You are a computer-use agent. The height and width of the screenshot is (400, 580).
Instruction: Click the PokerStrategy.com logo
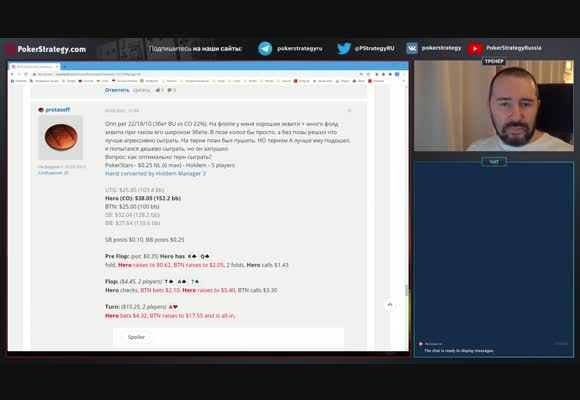[x=46, y=49]
